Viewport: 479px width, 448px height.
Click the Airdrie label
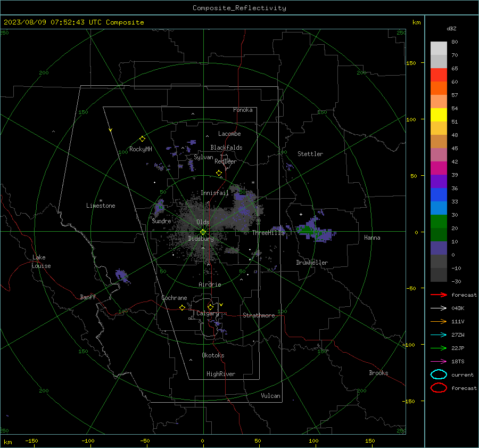[x=210, y=284]
